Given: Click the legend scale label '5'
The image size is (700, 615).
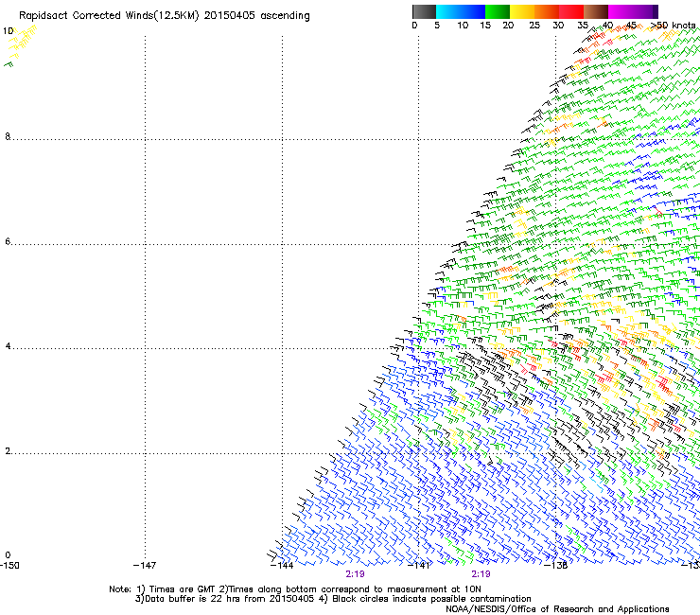Looking at the screenshot, I should [x=437, y=26].
